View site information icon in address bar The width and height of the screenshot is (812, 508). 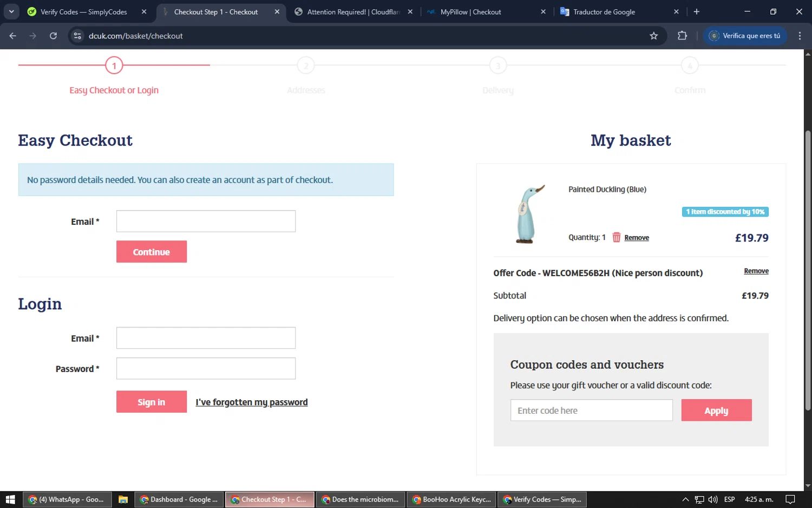click(77, 36)
